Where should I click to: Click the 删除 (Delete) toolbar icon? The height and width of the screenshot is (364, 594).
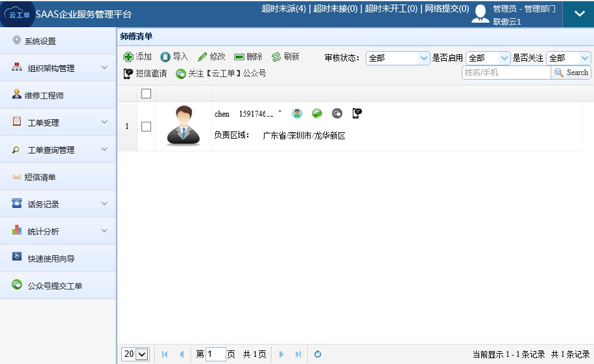tap(239, 57)
